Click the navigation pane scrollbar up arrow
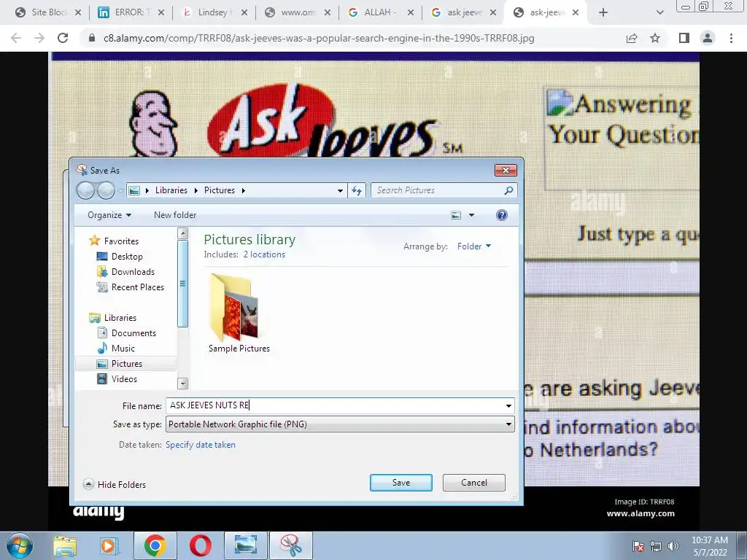Screen dimensions: 747x560 coord(182,233)
